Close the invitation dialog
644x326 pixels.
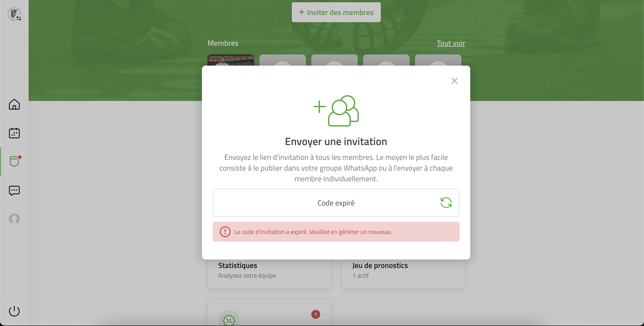pyautogui.click(x=455, y=81)
